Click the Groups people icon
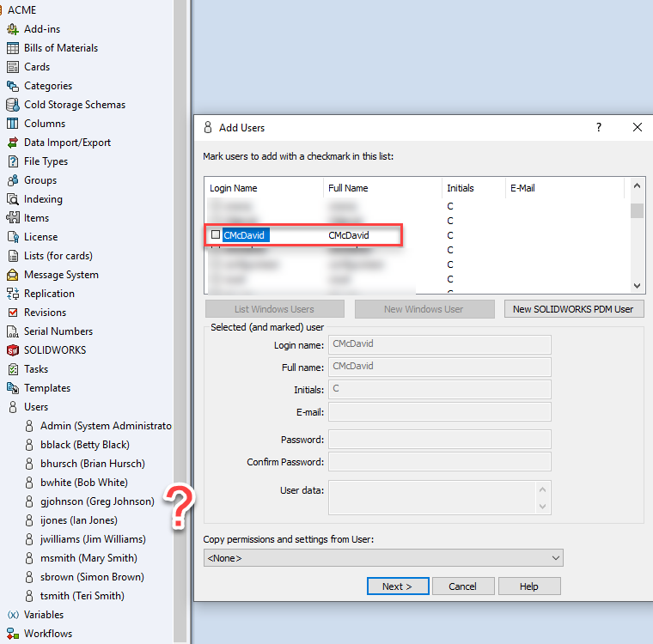The height and width of the screenshot is (644, 653). tap(13, 180)
